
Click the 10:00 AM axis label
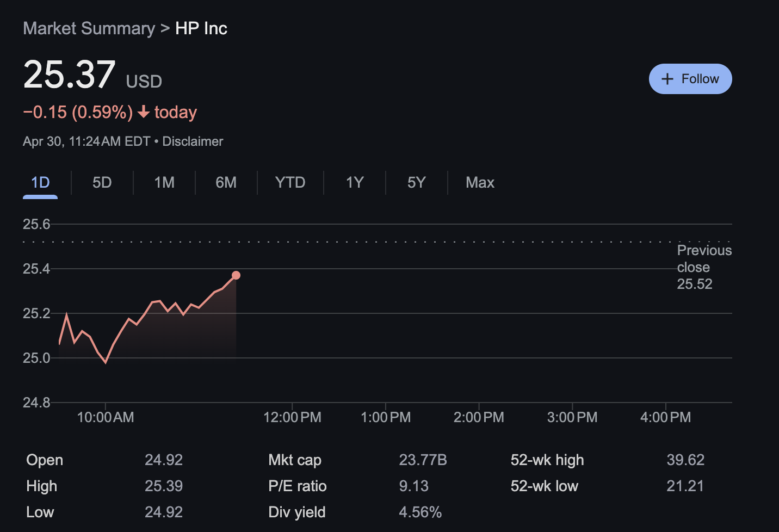[106, 417]
